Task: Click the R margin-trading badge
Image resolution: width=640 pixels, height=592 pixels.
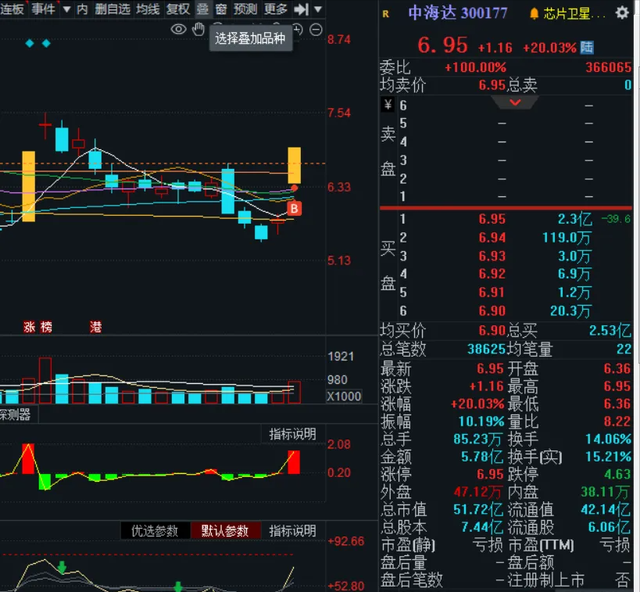Action: pyautogui.click(x=386, y=14)
